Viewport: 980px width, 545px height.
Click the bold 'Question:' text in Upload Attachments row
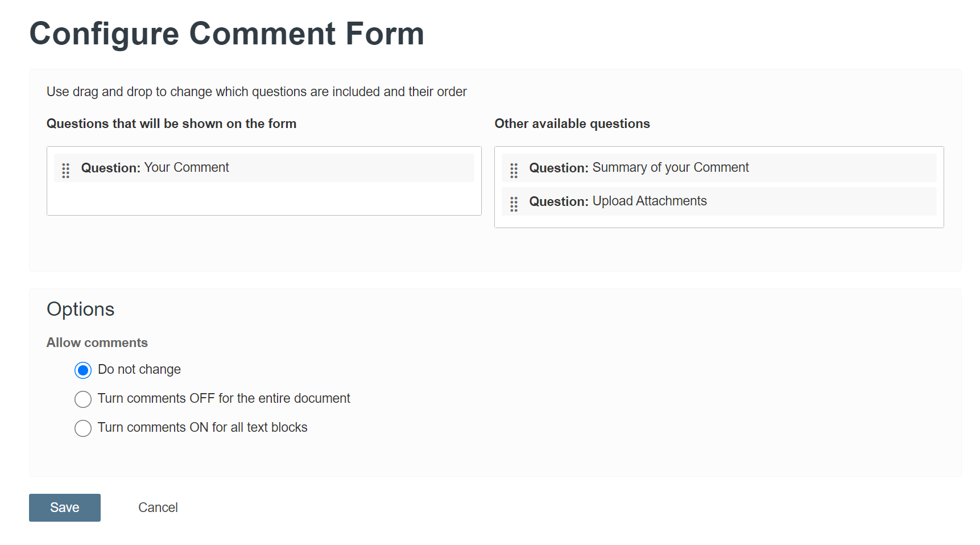coord(558,201)
